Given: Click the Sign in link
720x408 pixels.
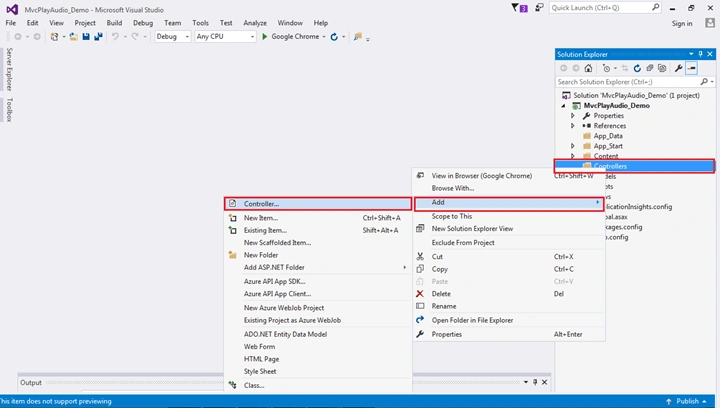Looking at the screenshot, I should tap(682, 23).
